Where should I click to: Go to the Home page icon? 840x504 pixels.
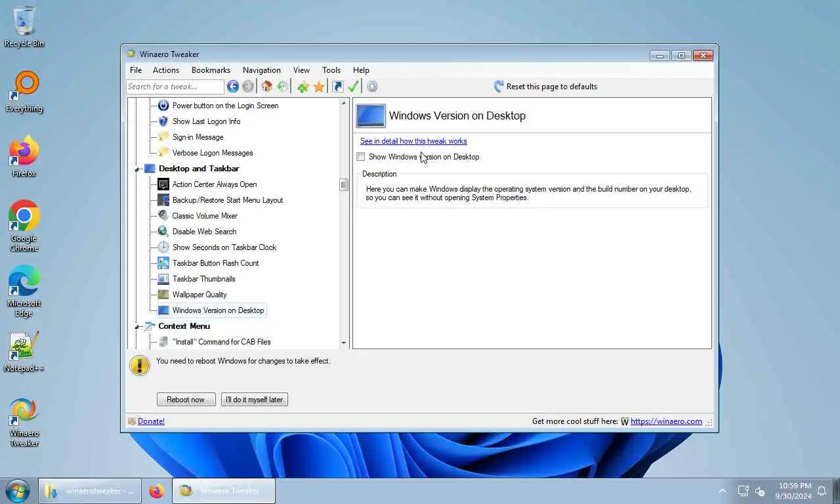pos(267,87)
